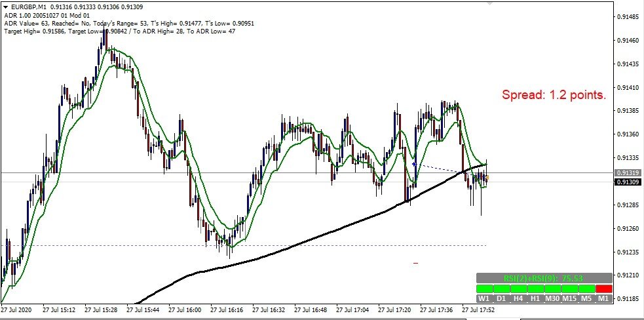Click the RSI(2)+RSI(9): 75.53 readout
Viewport: 644px width, 320px height.
point(544,278)
